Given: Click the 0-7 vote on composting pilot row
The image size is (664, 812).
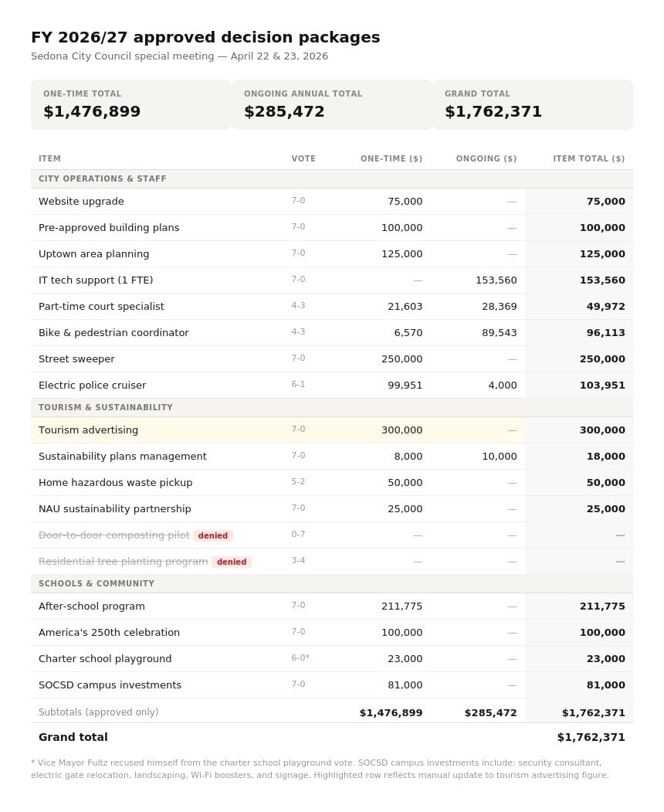Looking at the screenshot, I should 298,534.
